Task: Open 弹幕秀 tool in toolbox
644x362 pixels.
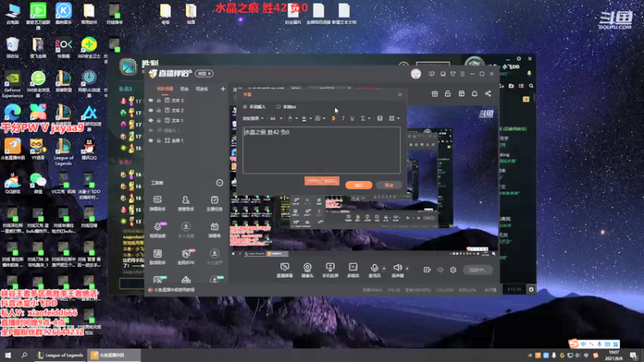Action: point(214,230)
